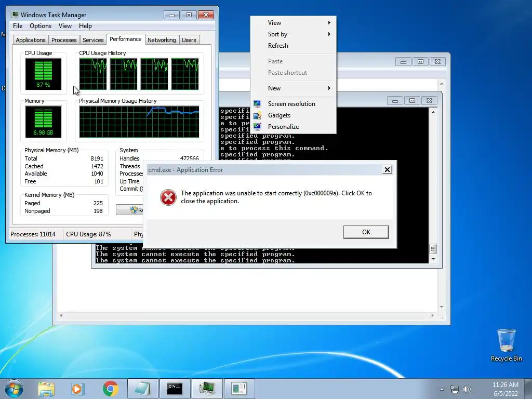Switch to the Processes tab
Screen dimensions: 532x399
(64, 40)
